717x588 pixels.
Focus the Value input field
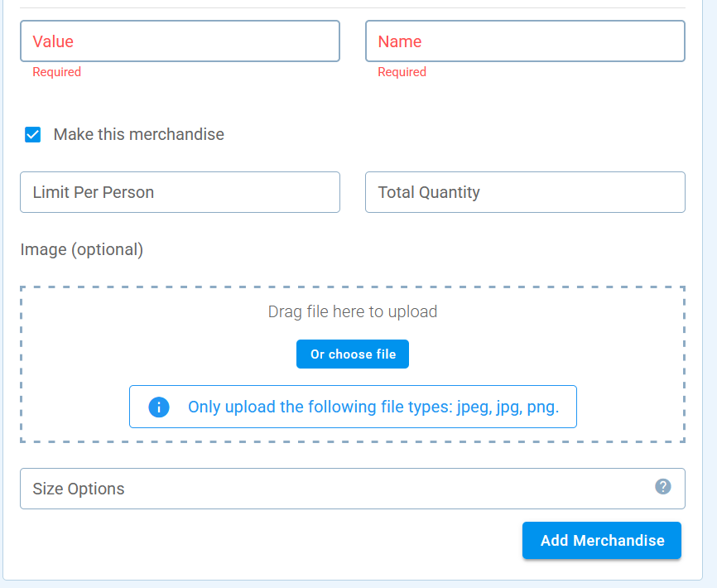click(x=180, y=41)
